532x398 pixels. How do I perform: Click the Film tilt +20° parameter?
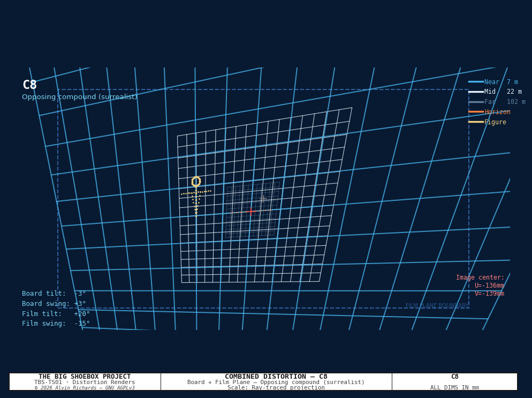click(56, 314)
